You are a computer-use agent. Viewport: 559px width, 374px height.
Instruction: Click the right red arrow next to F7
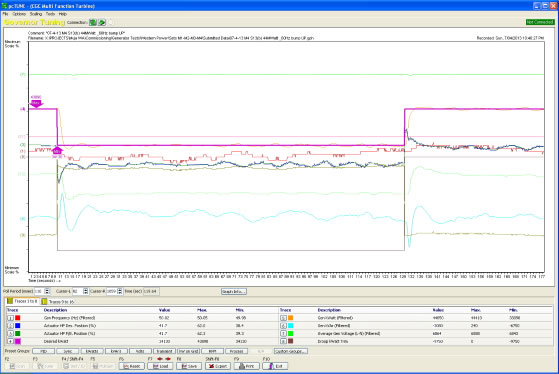click(168, 359)
